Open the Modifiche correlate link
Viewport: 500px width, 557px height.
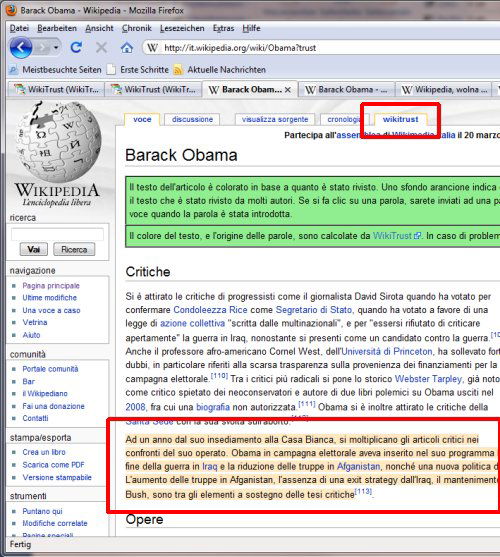55,523
